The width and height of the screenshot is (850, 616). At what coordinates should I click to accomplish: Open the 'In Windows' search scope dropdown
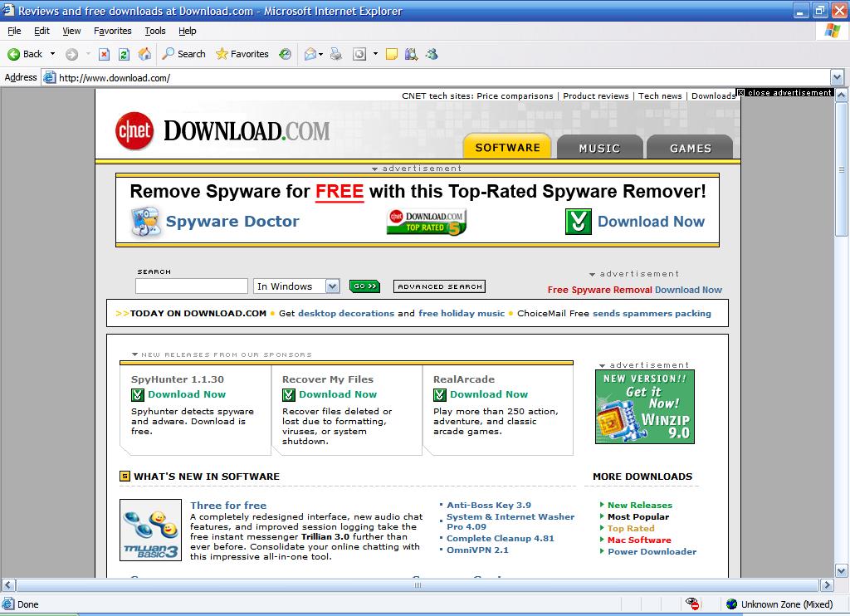(332, 286)
